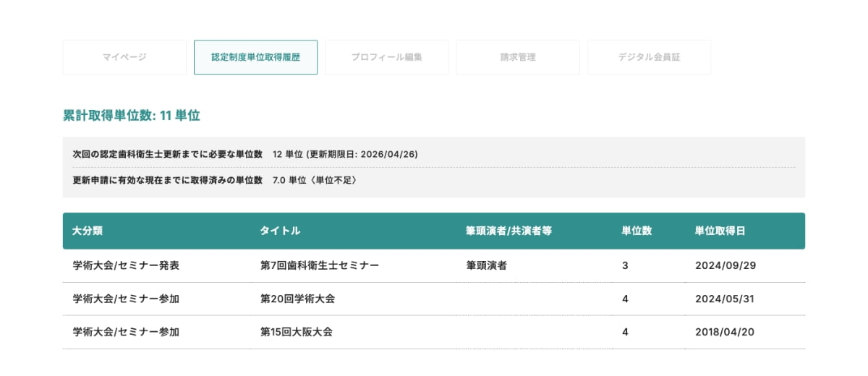
Task: Open the 請求管理 tab
Action: pos(518,57)
